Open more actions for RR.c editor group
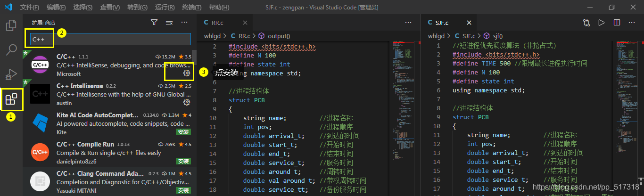 click(408, 23)
